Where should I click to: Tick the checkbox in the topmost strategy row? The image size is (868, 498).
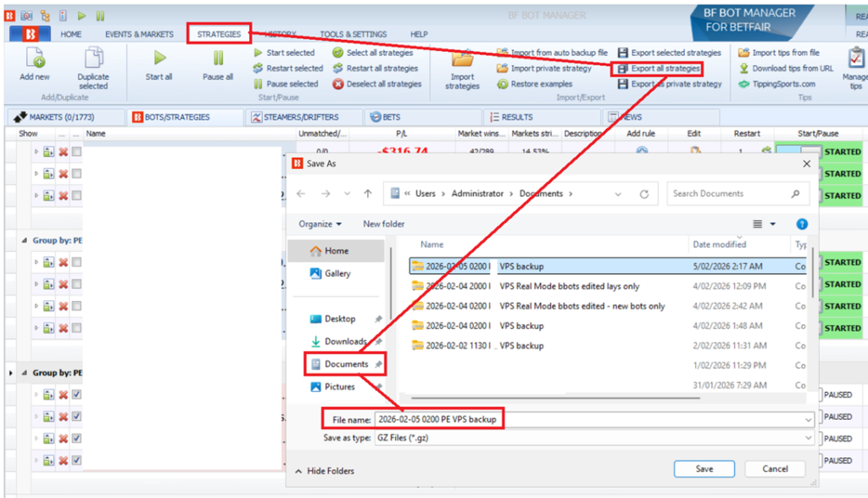pos(77,152)
